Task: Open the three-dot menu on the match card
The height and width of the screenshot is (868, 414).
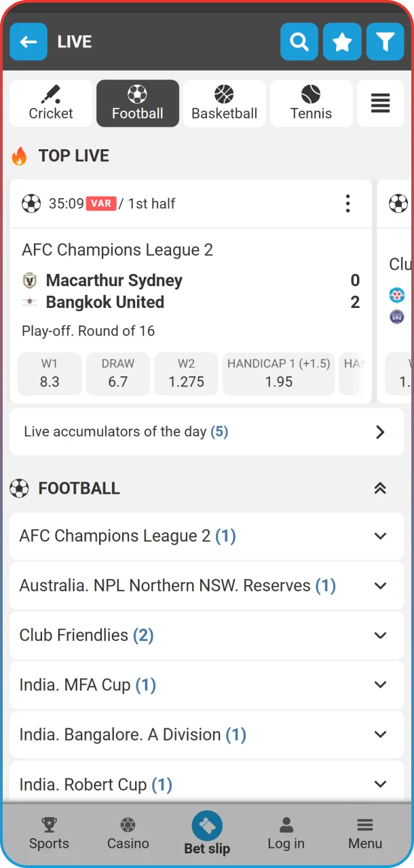Action: pyautogui.click(x=347, y=203)
